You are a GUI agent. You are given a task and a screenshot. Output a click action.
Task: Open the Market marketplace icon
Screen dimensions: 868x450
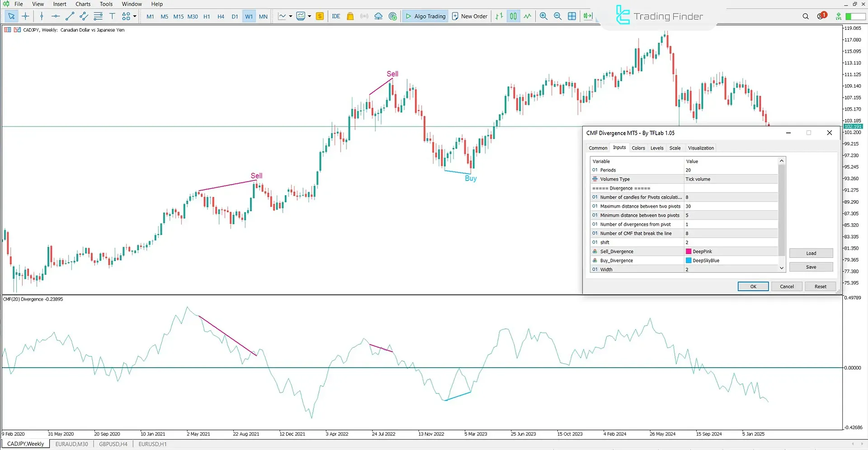point(350,16)
